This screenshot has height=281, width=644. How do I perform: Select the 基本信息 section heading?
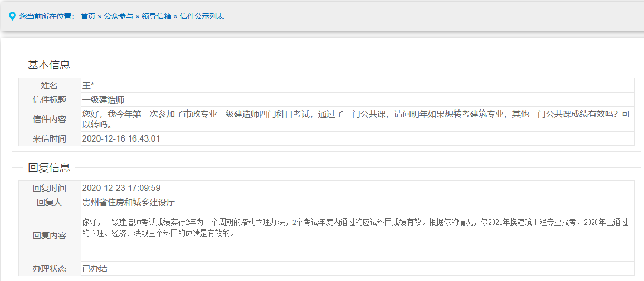(49, 65)
